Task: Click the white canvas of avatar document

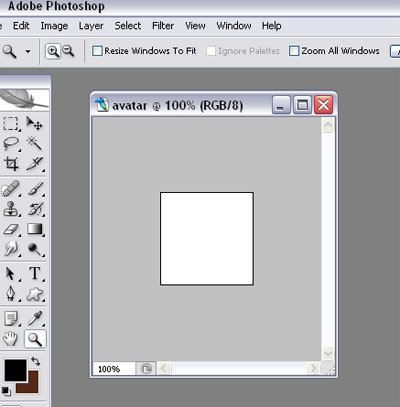Action: 207,238
